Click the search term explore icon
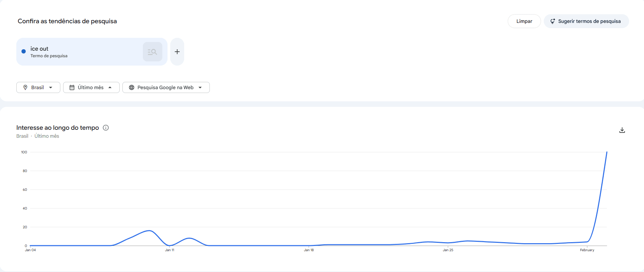 152,52
